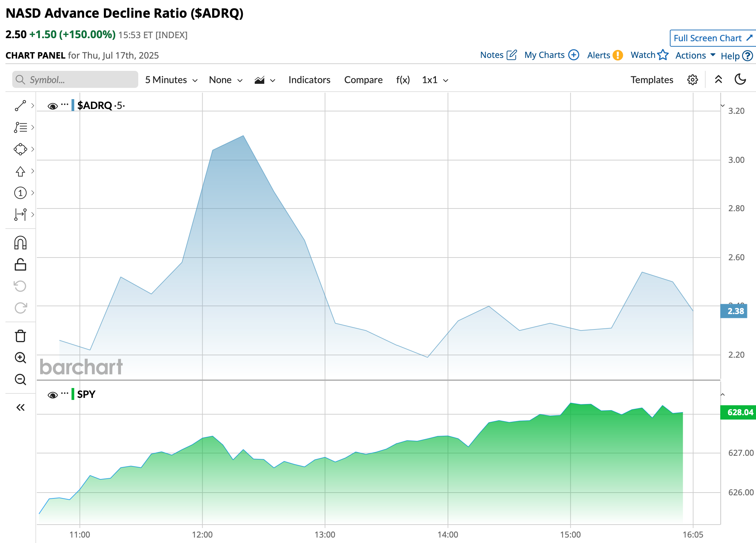Click the Full Screen Chart button
This screenshot has width=756, height=543.
[x=712, y=38]
